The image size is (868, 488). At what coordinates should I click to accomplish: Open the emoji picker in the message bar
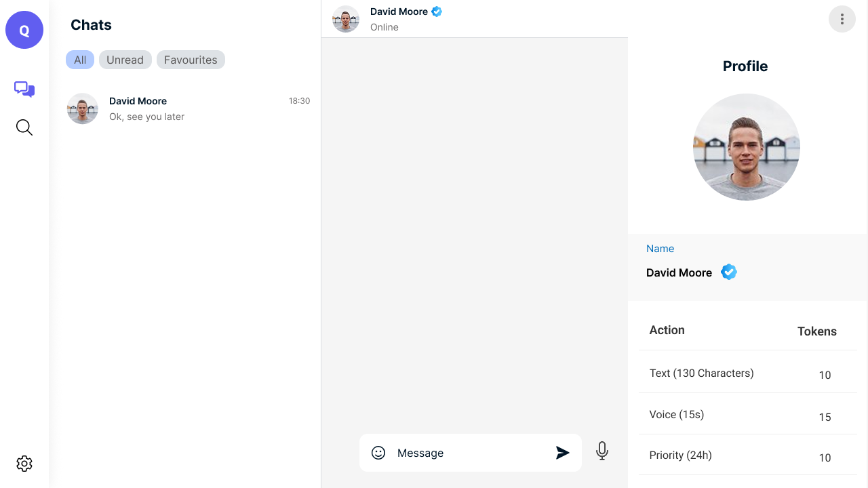coord(378,452)
